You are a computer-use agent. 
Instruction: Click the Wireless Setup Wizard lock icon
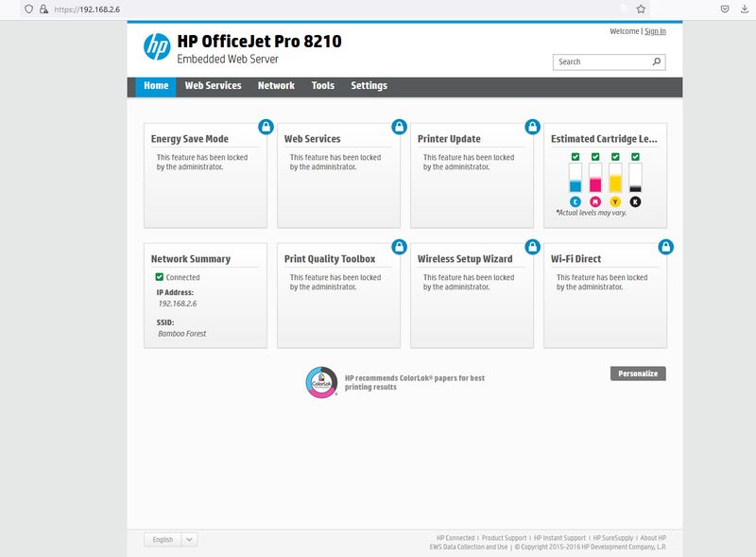coord(532,247)
